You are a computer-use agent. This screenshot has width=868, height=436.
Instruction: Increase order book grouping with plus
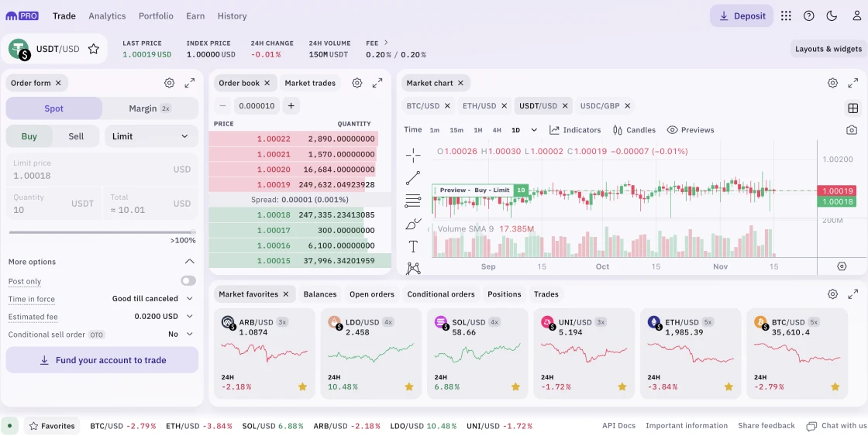[x=291, y=105]
